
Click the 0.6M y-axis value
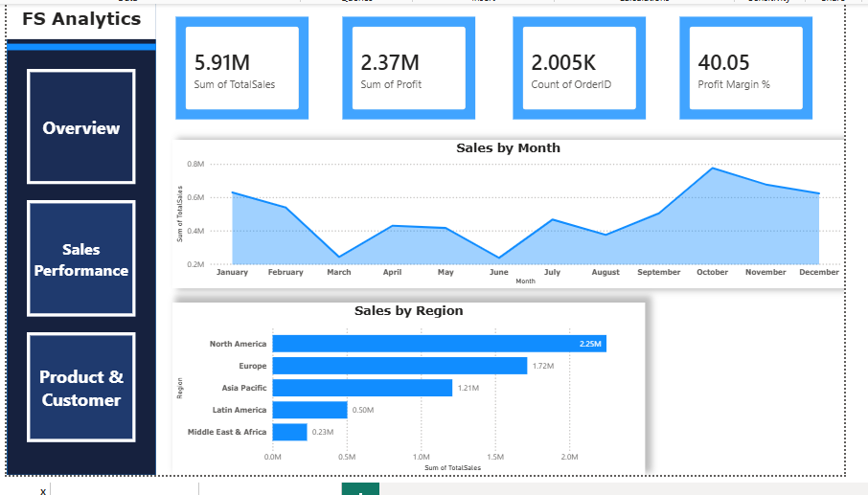[195, 197]
